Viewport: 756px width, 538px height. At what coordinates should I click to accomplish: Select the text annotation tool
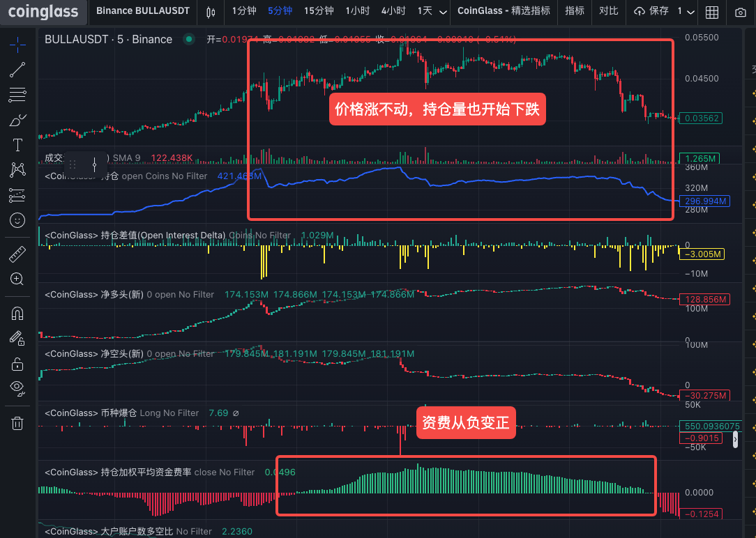coord(17,145)
